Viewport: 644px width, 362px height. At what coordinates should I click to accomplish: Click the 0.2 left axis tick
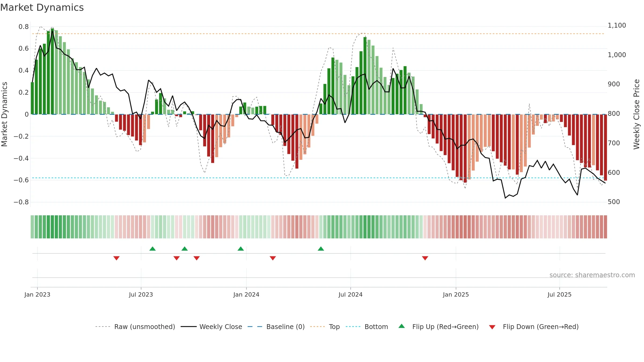point(24,93)
